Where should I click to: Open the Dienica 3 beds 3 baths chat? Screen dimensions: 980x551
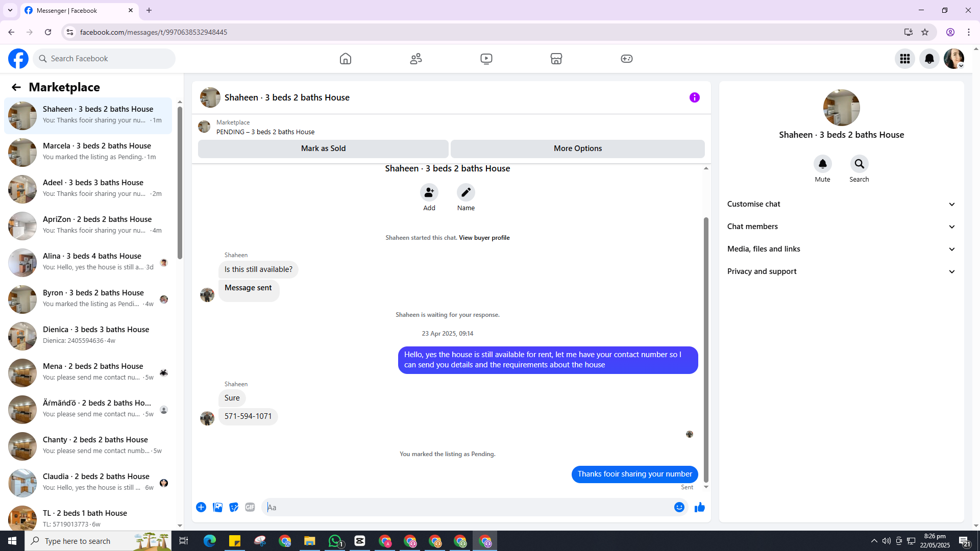click(88, 336)
